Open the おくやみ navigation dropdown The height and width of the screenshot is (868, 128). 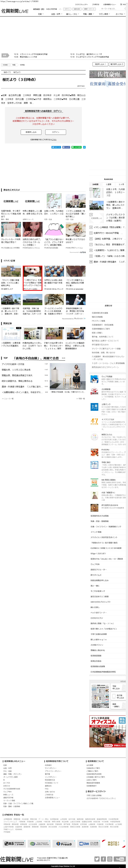pos(120,14)
